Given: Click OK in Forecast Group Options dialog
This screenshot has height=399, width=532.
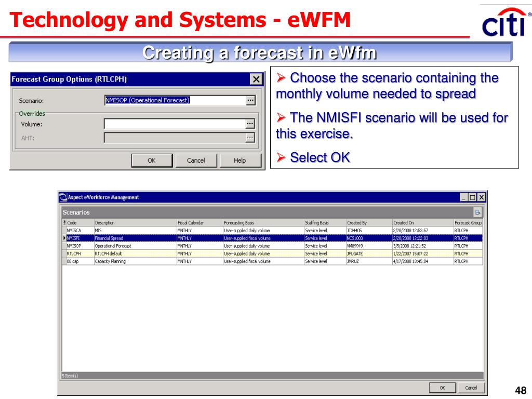Looking at the screenshot, I should tap(152, 161).
